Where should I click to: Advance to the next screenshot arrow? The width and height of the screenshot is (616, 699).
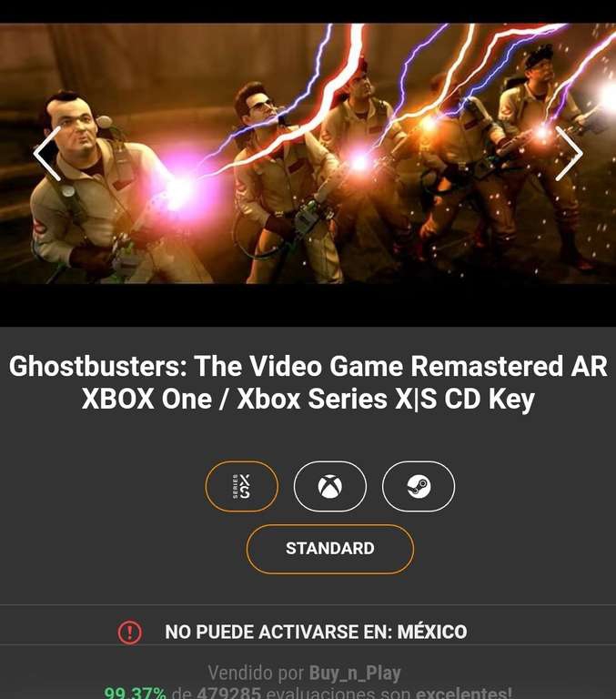(569, 153)
